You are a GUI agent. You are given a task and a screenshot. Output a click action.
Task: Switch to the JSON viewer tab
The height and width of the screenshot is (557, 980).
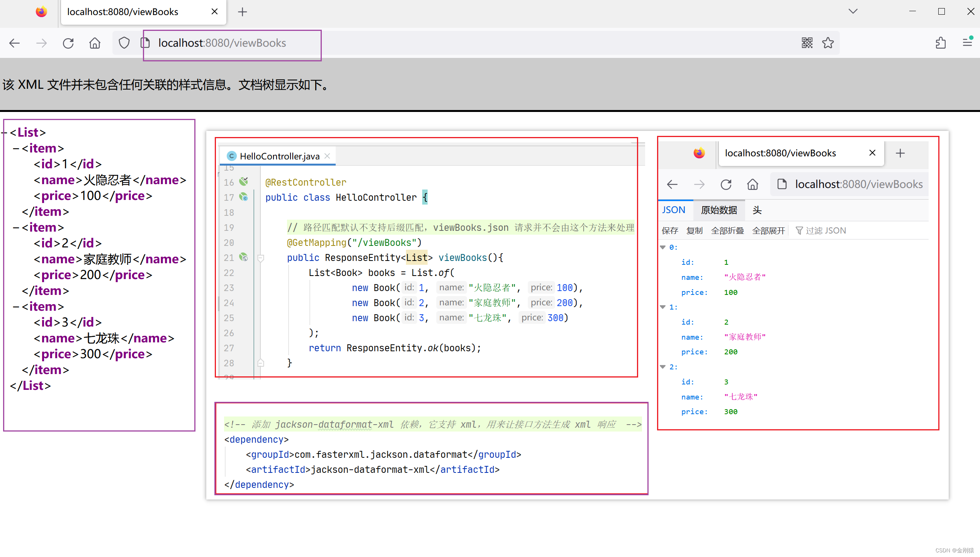pyautogui.click(x=673, y=210)
